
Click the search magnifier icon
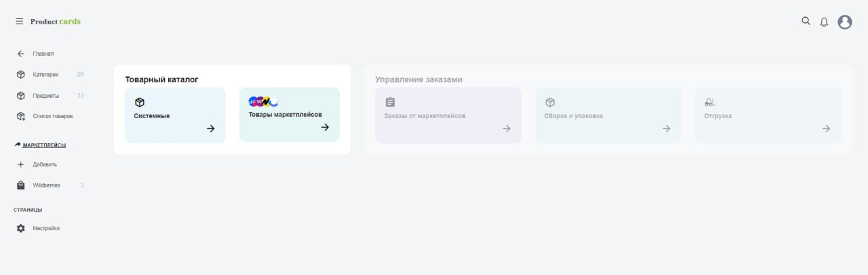(x=806, y=21)
